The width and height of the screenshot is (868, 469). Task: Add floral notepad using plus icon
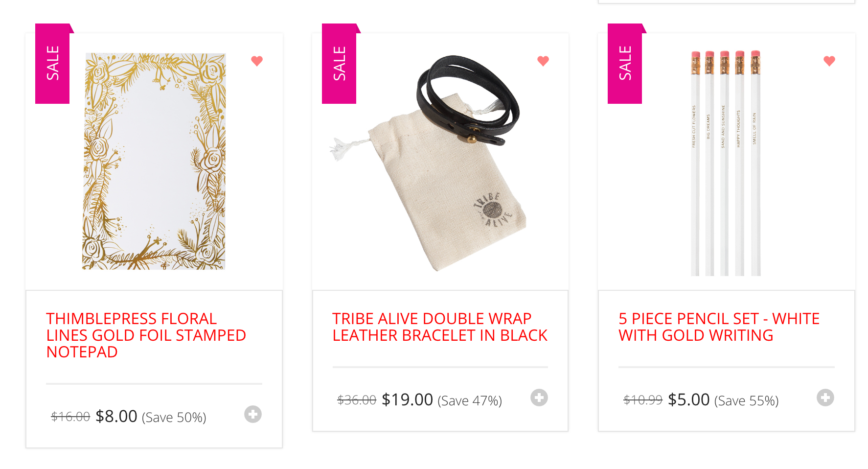253,414
